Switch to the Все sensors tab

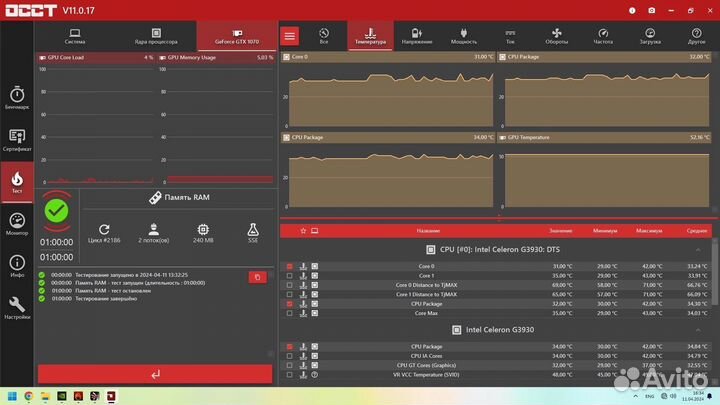(x=324, y=36)
